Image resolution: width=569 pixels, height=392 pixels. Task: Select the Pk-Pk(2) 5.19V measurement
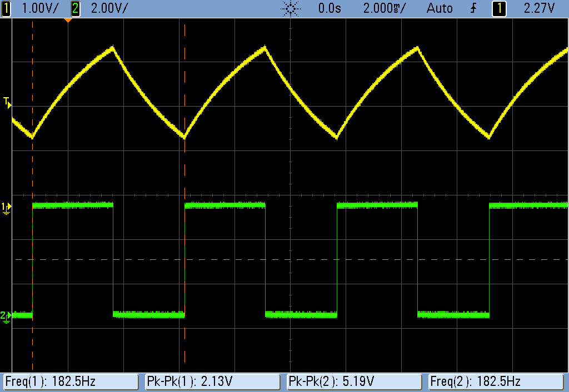click(355, 382)
